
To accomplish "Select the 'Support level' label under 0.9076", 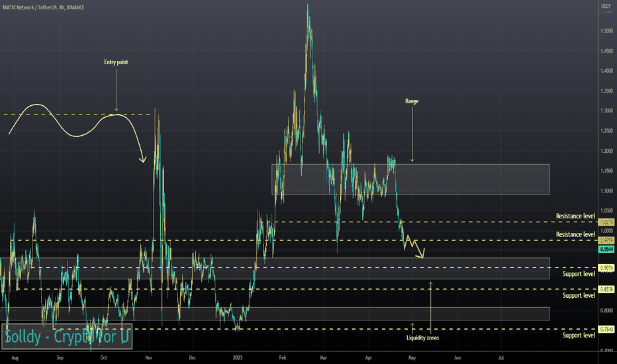I will point(579,274).
